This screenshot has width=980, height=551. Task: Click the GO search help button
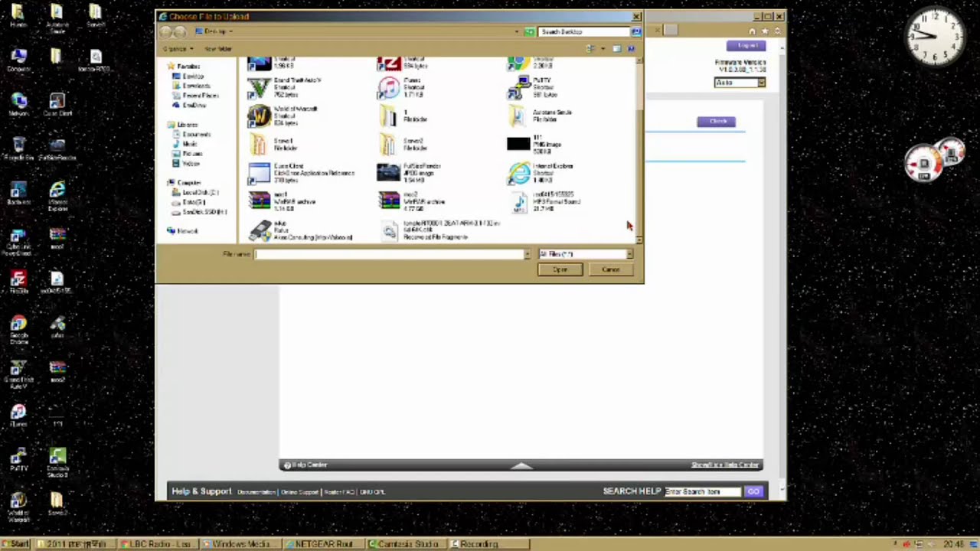click(753, 491)
